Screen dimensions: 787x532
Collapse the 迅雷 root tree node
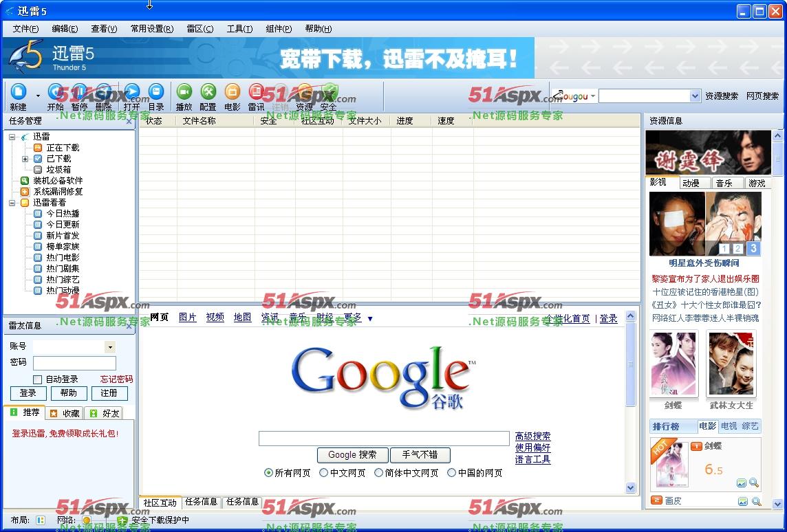[x=12, y=137]
